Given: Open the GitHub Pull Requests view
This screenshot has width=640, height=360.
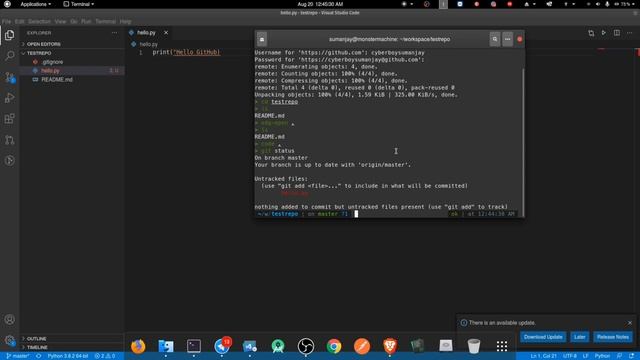Looking at the screenshot, I should pyautogui.click(x=9, y=140).
